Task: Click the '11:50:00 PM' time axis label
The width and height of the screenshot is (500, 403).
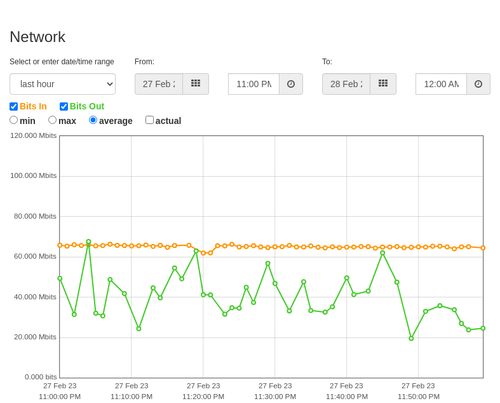Action: coord(419,397)
